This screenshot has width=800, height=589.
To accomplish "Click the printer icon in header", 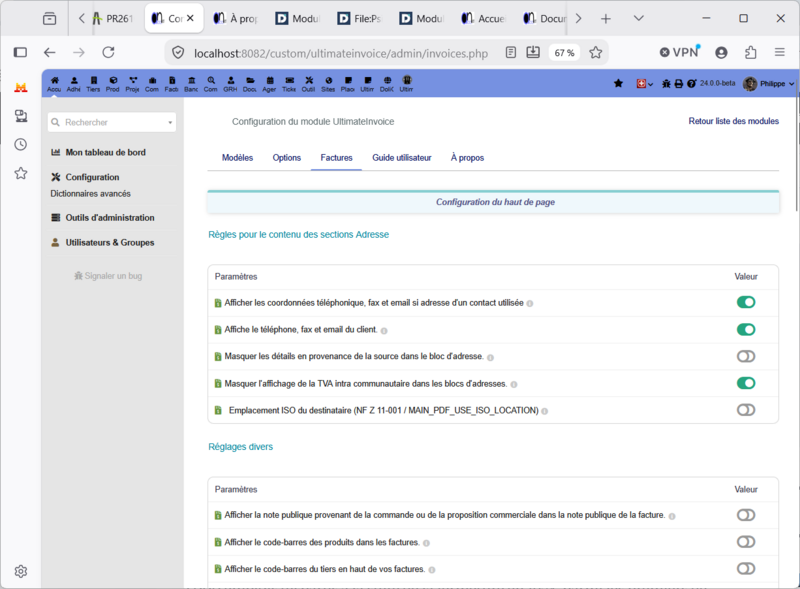I will coord(679,84).
